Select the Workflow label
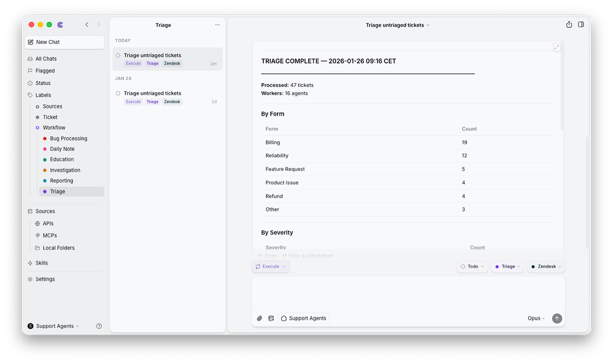 click(x=54, y=127)
